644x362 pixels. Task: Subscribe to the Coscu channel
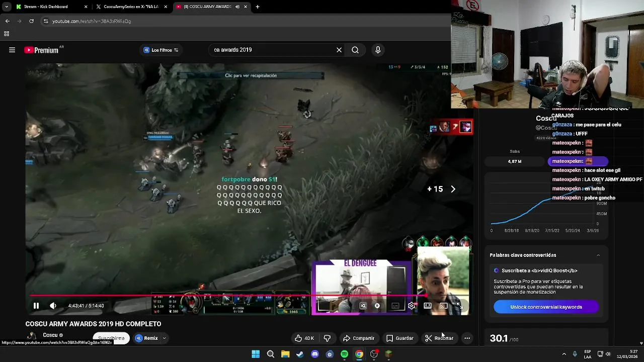[x=111, y=338]
